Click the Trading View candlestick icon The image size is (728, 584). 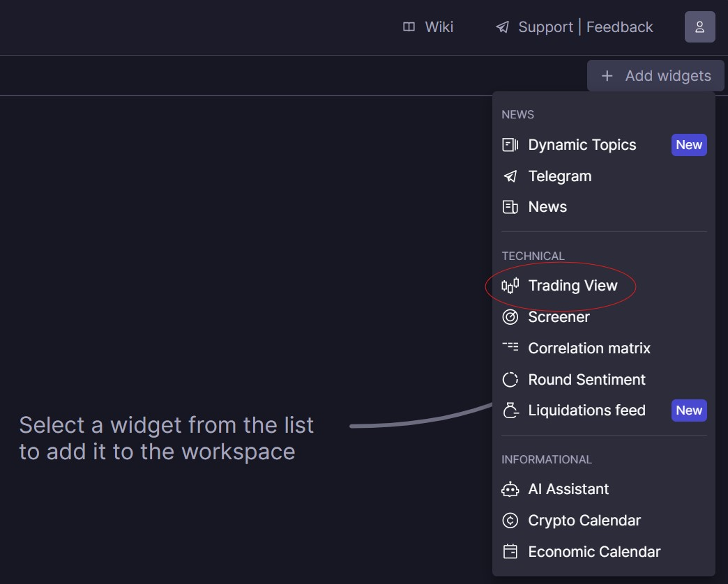510,286
